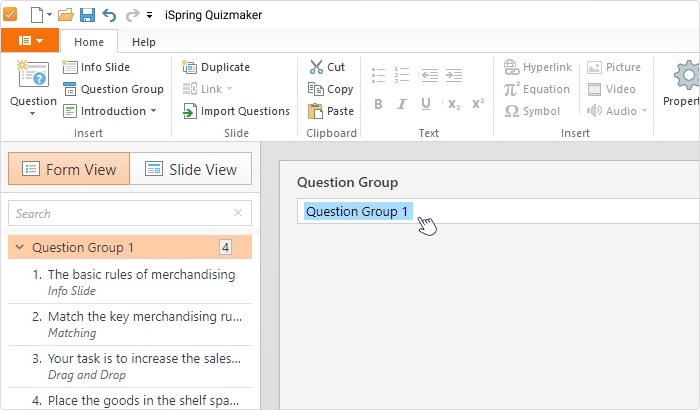Expand the Question dropdown arrow
The image size is (700, 410).
click(33, 114)
